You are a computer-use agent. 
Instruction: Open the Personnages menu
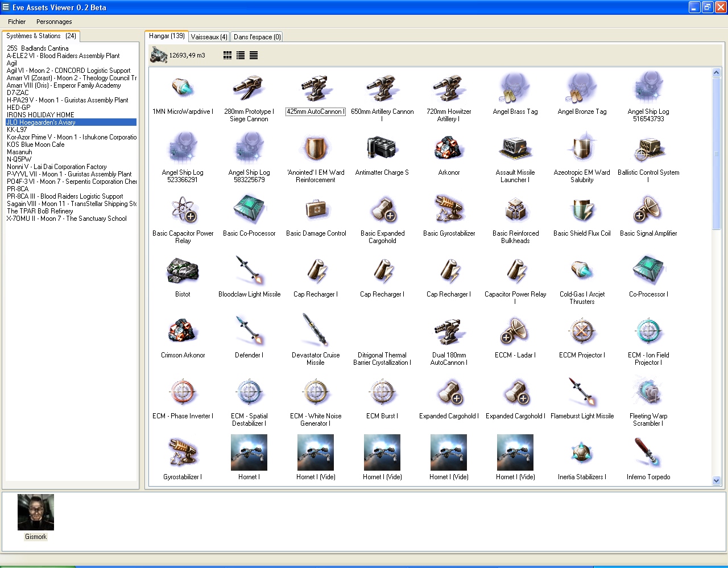point(54,22)
